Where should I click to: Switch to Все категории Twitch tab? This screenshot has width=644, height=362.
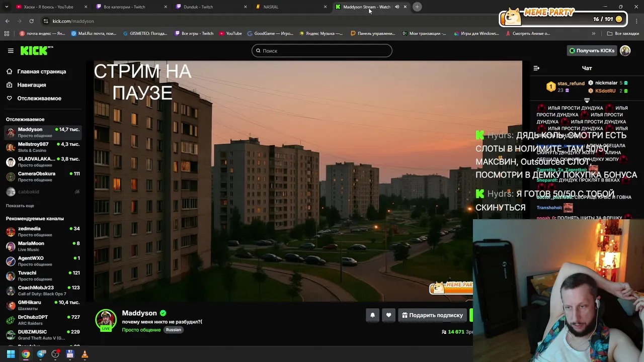[131, 7]
